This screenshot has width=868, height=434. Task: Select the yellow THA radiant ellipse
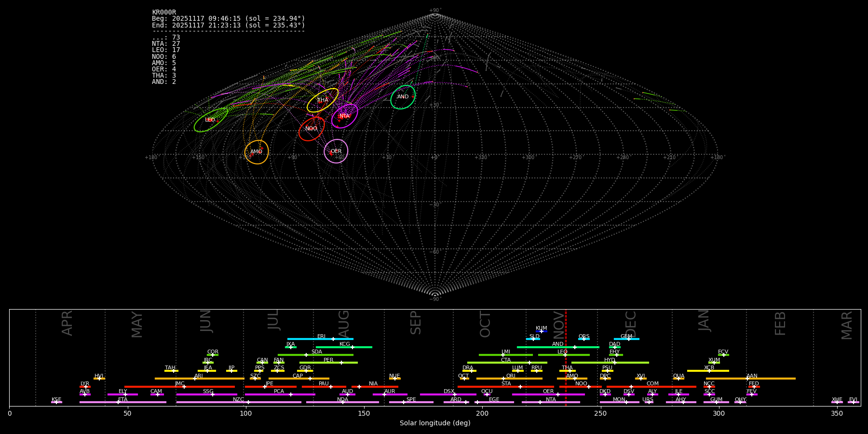(x=323, y=100)
